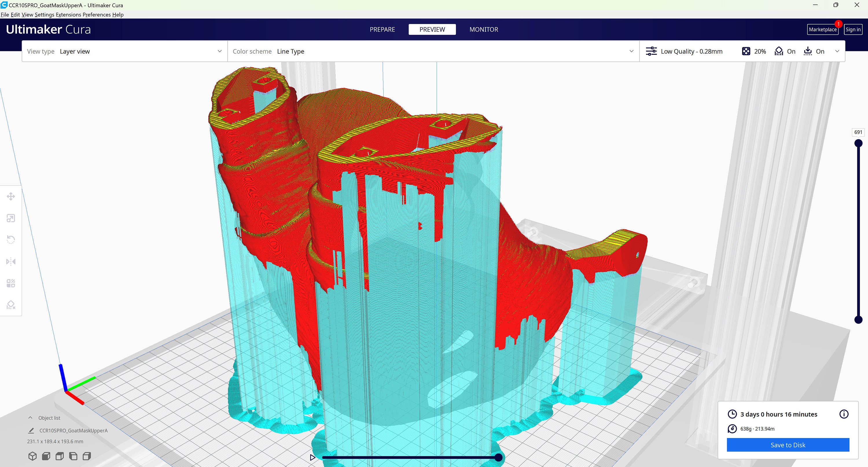Open Per Model Settings tool

point(11,283)
